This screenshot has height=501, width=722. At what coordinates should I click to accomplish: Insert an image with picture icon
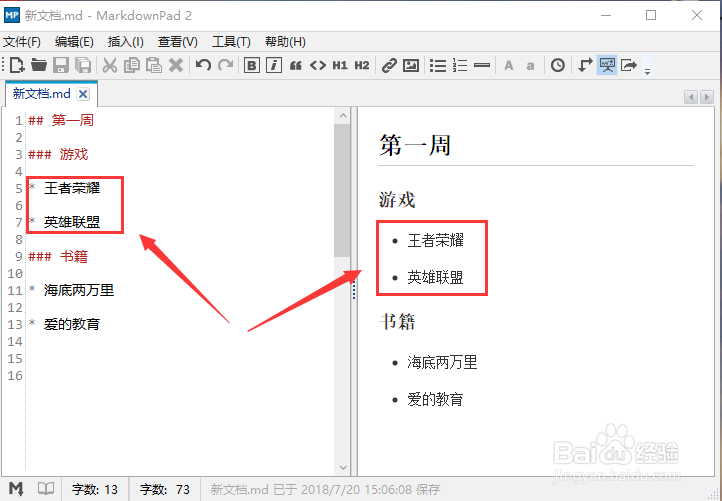point(411,65)
